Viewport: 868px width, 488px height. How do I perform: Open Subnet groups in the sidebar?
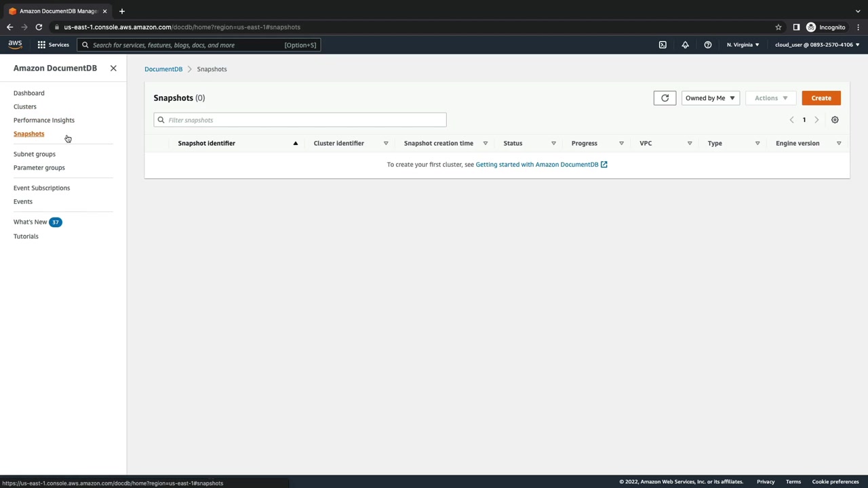pyautogui.click(x=35, y=154)
